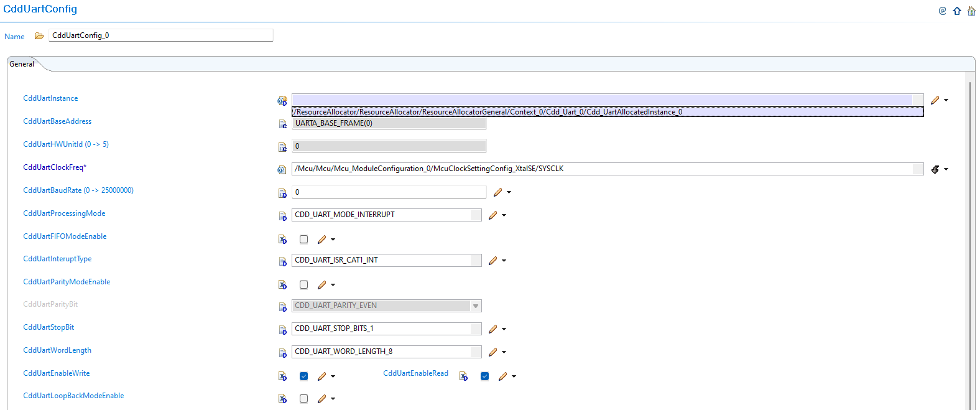The image size is (980, 410).
Task: Click pencil icon next to CddUartBaudRate field
Action: [x=497, y=192]
